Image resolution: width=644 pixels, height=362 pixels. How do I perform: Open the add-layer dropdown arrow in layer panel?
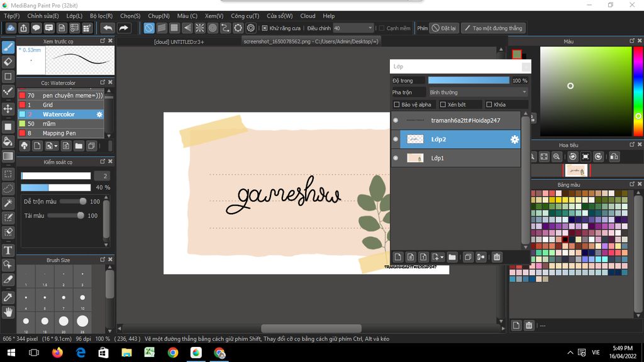[442, 257]
